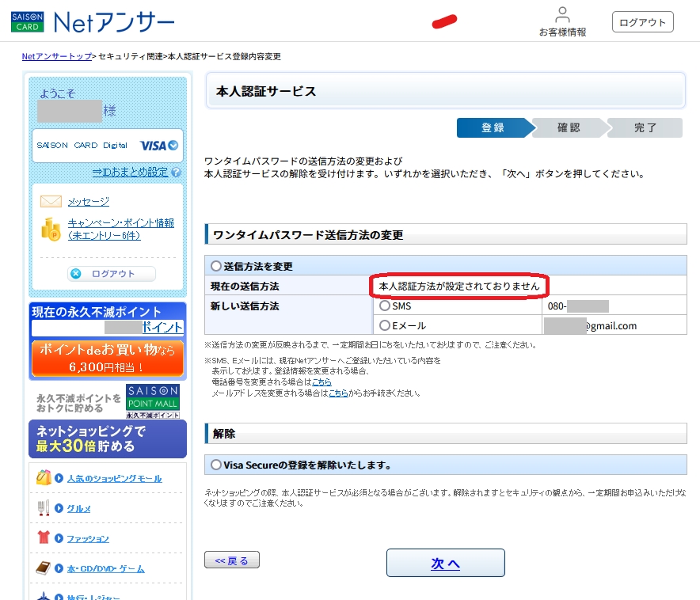Screen dimensions: 700x600
Task: Click arrow bullet beside グルメ
Action: pos(59,508)
